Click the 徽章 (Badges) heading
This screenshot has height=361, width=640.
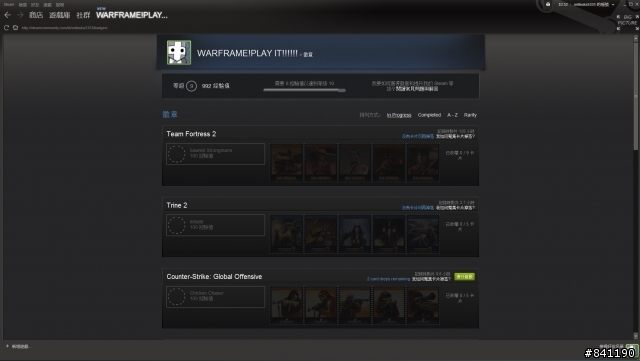170,115
